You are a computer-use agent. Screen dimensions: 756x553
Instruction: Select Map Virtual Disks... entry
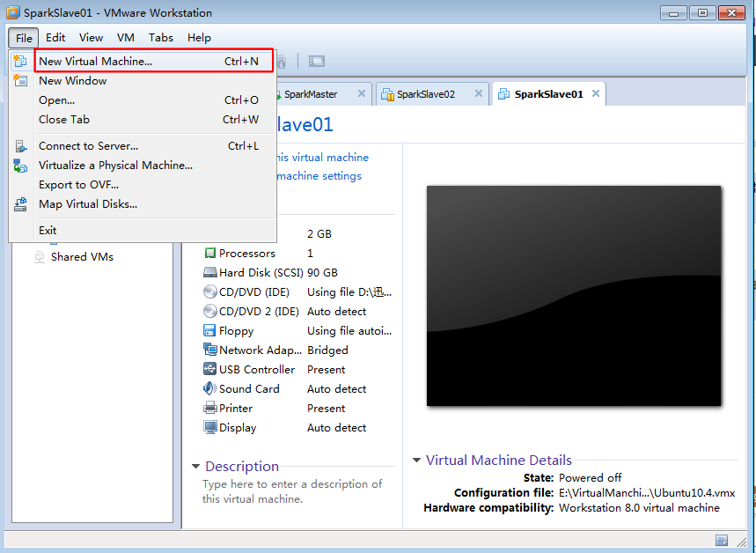pyautogui.click(x=154, y=203)
